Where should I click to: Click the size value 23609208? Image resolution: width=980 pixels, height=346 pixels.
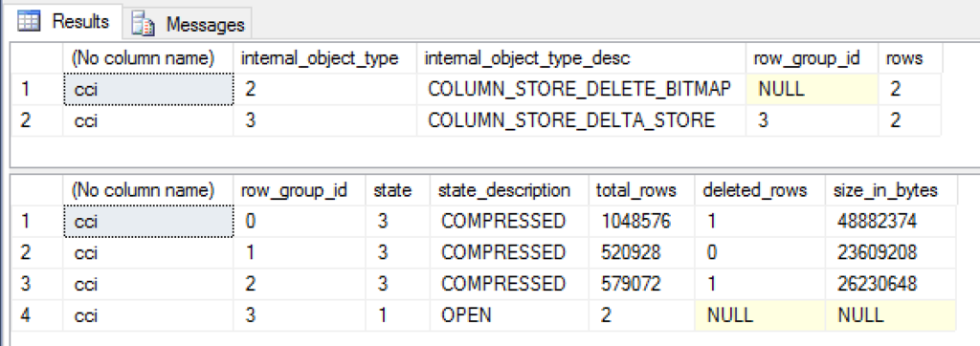(x=891, y=252)
